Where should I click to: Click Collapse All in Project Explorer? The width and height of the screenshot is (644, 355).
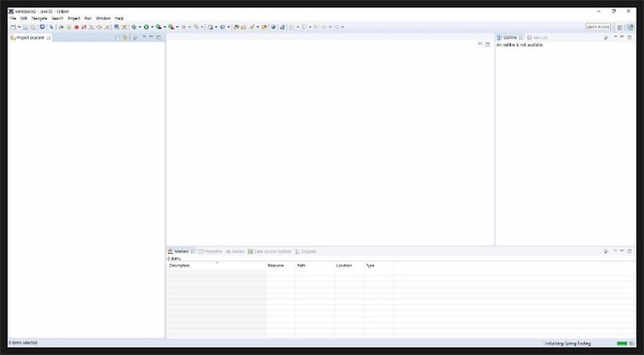[118, 38]
